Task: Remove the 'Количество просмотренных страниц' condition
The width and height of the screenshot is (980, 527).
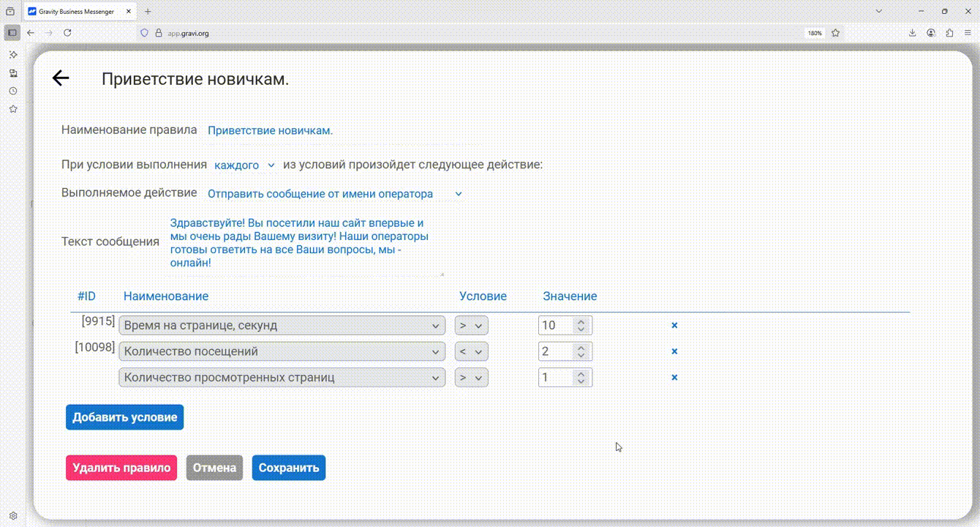Action: pos(674,378)
